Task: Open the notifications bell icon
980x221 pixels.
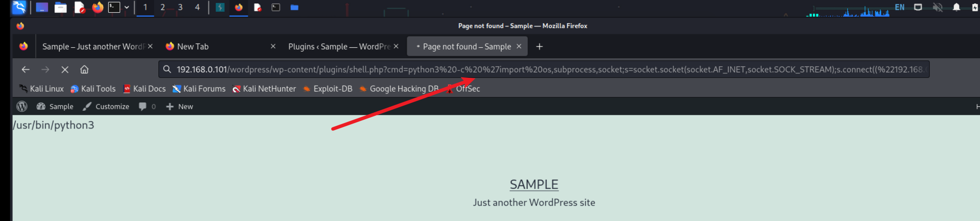Action: coord(956,7)
